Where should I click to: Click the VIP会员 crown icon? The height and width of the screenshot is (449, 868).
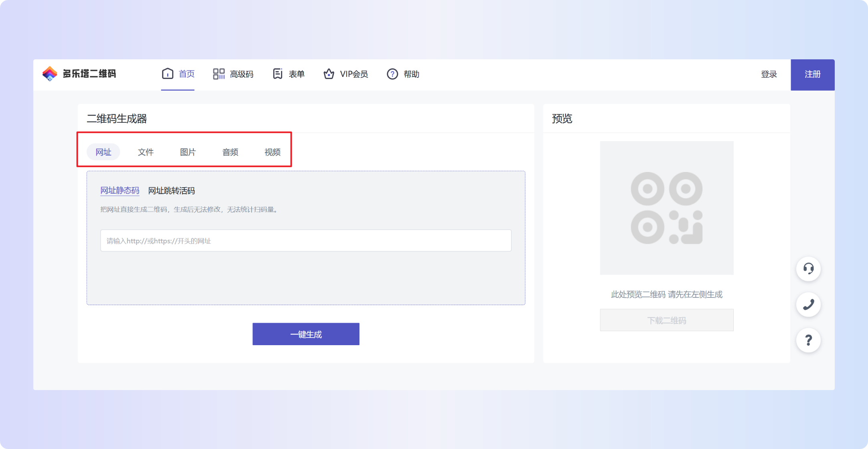(329, 74)
